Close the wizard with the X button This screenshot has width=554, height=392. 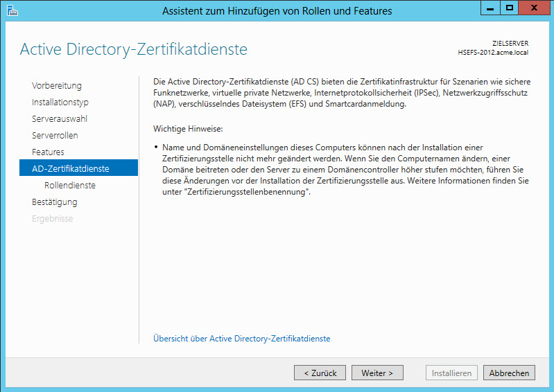[x=534, y=8]
